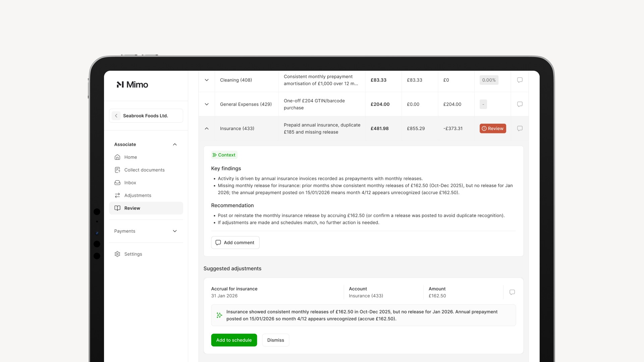Expand the General Expenses (429) row
The height and width of the screenshot is (362, 644).
click(207, 104)
